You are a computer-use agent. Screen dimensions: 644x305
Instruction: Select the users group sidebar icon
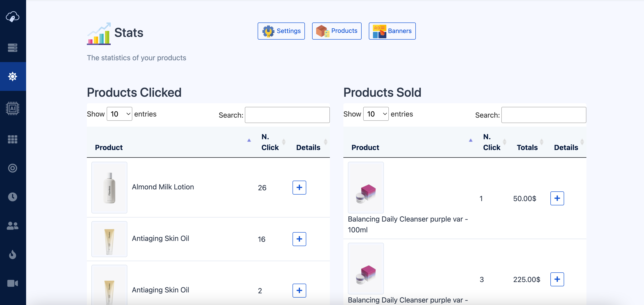click(x=13, y=226)
